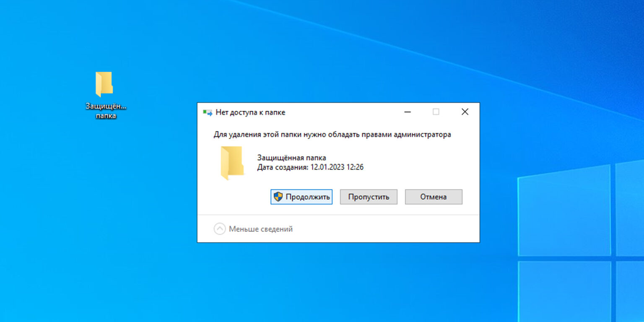Close the Нет доступа к папке dialog
The height and width of the screenshot is (322, 644).
[465, 112]
